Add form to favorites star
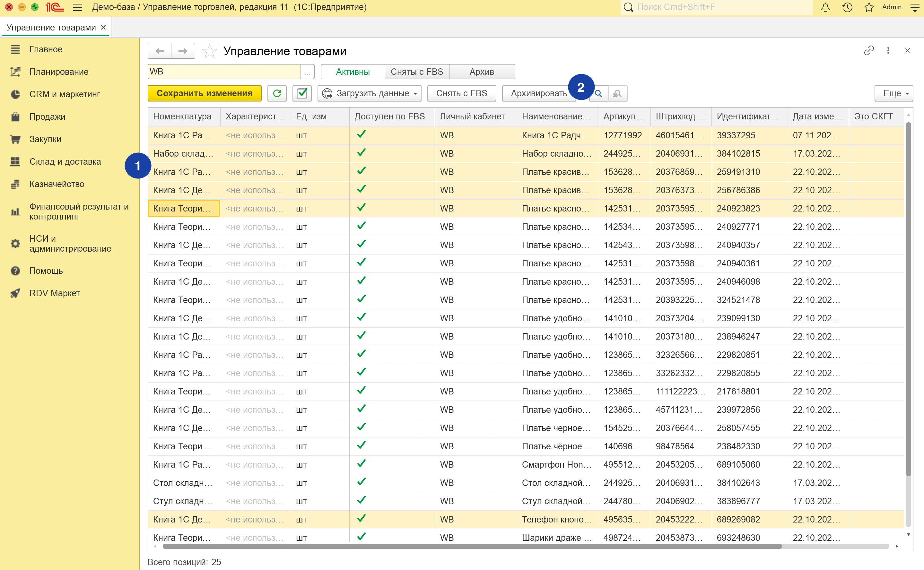The image size is (924, 570). (209, 51)
